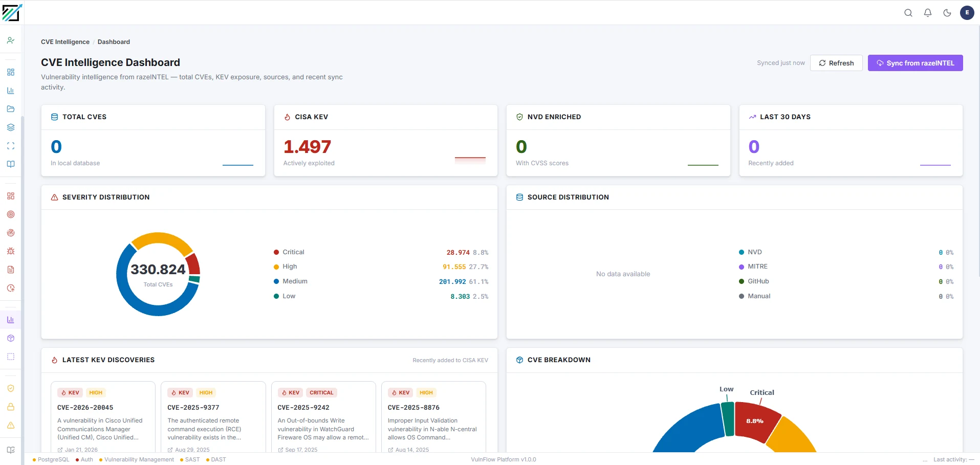Open the red document report sidebar icon

(x=11, y=270)
